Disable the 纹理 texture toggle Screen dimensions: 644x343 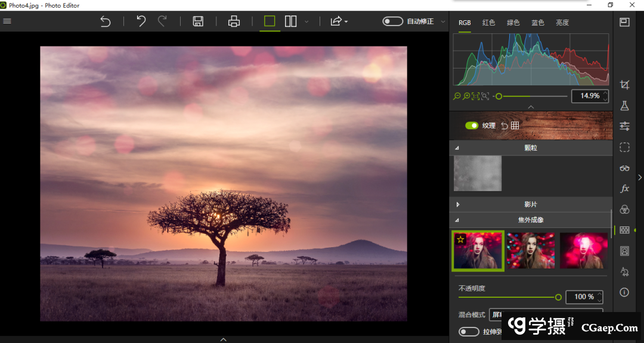click(472, 126)
